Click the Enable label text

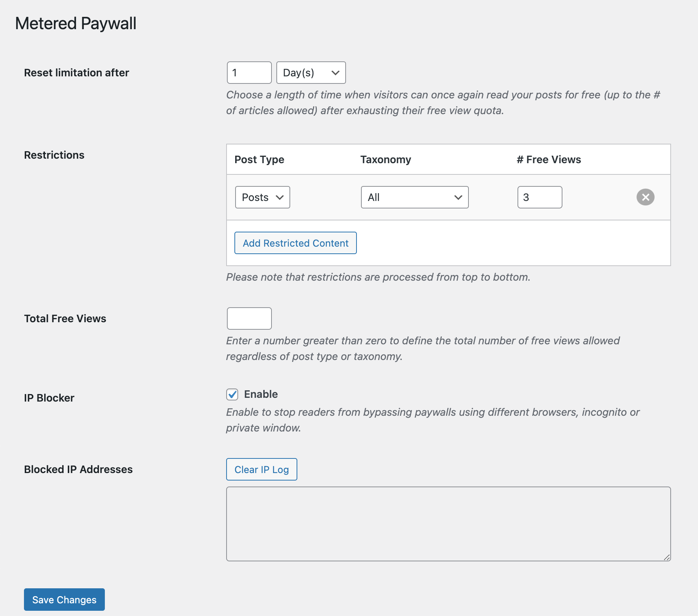coord(261,394)
